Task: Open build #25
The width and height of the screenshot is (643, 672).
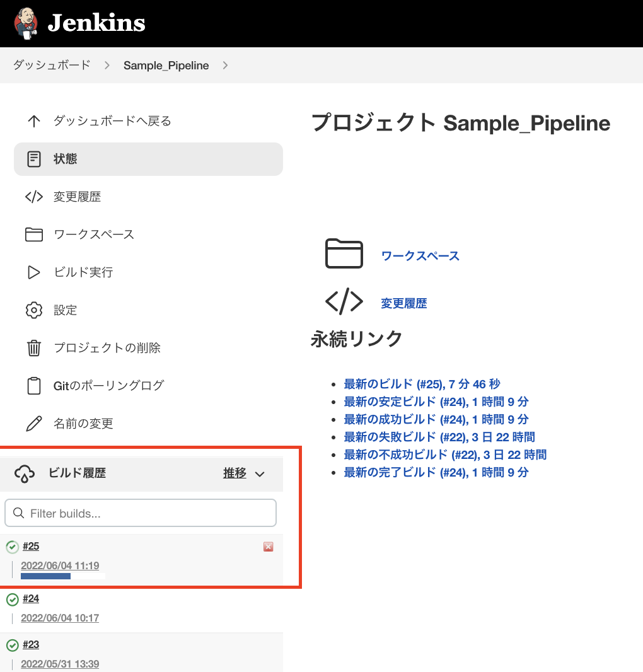Action: point(31,546)
